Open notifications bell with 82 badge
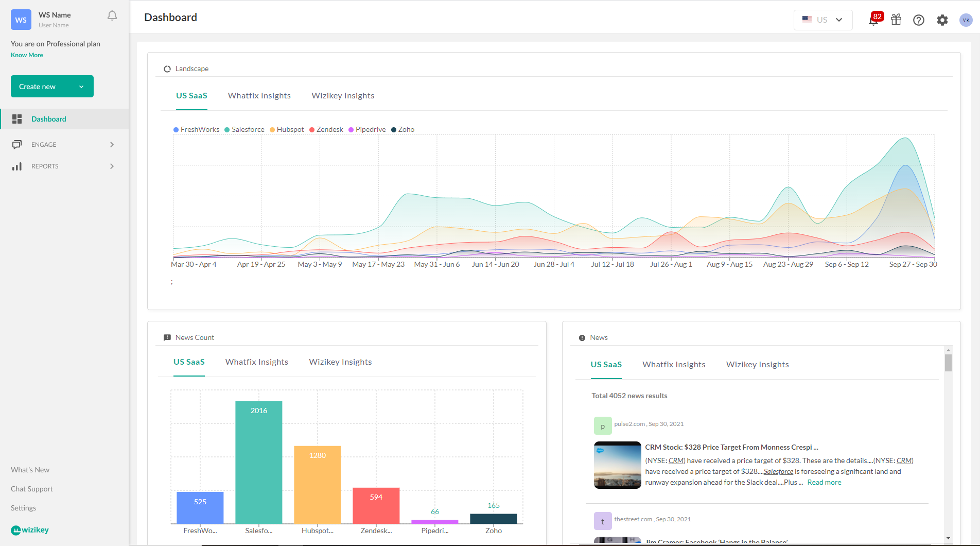This screenshot has height=546, width=980. (x=874, y=20)
